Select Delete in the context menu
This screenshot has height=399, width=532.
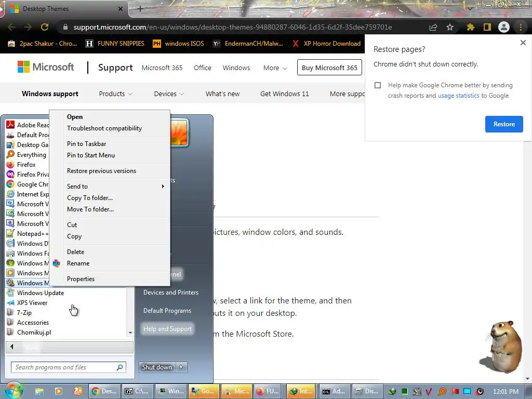(115, 252)
